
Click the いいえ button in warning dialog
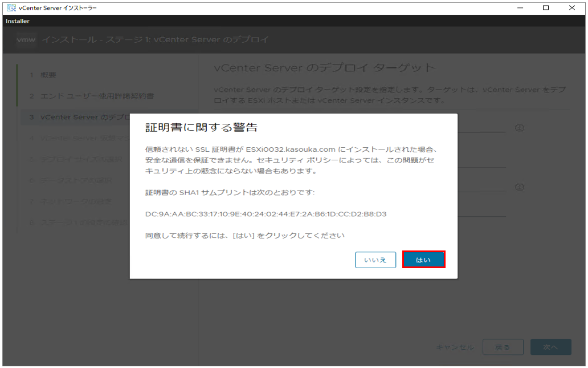(375, 260)
